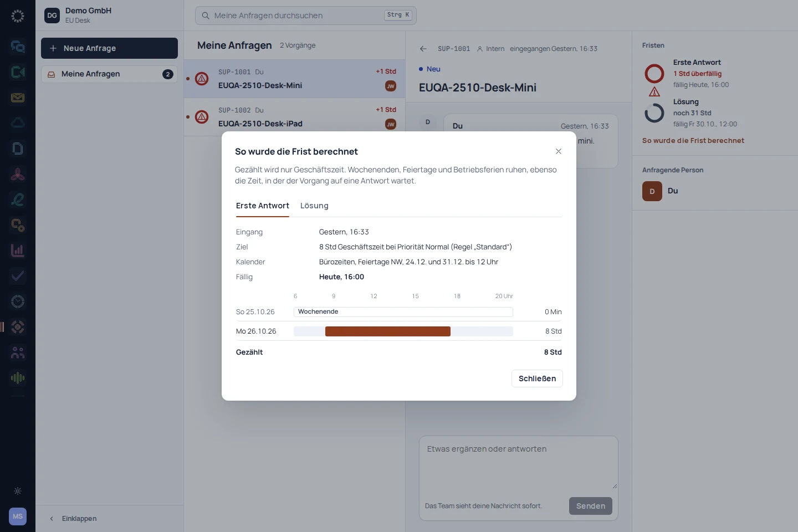Click the three-petal flower icon in sidebar
The image size is (798, 532).
pyautogui.click(x=18, y=174)
